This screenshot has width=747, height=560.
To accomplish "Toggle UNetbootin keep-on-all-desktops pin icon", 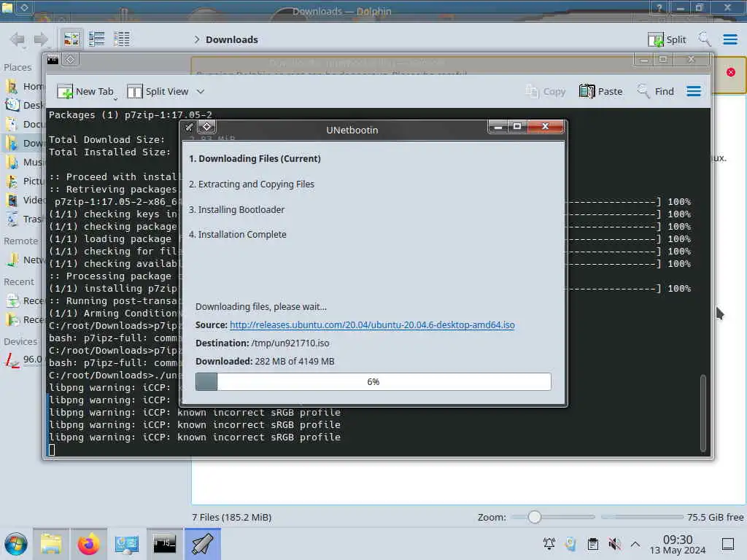I will [x=206, y=127].
